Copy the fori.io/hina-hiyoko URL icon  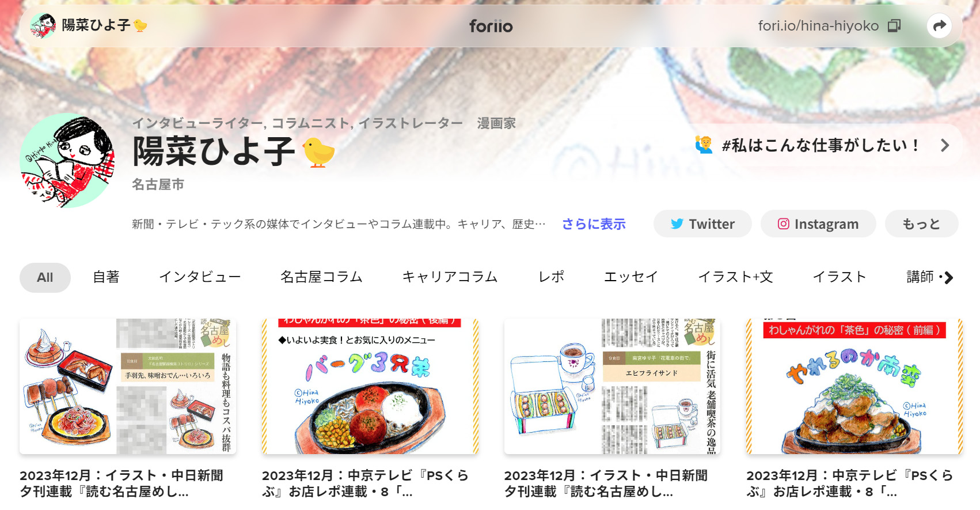(894, 26)
